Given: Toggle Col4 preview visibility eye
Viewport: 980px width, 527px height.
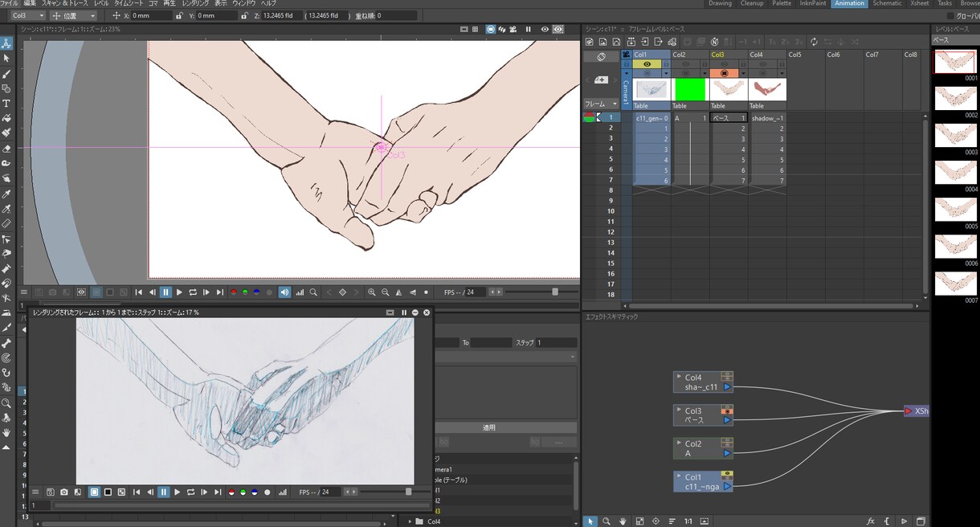Looking at the screenshot, I should pyautogui.click(x=762, y=64).
